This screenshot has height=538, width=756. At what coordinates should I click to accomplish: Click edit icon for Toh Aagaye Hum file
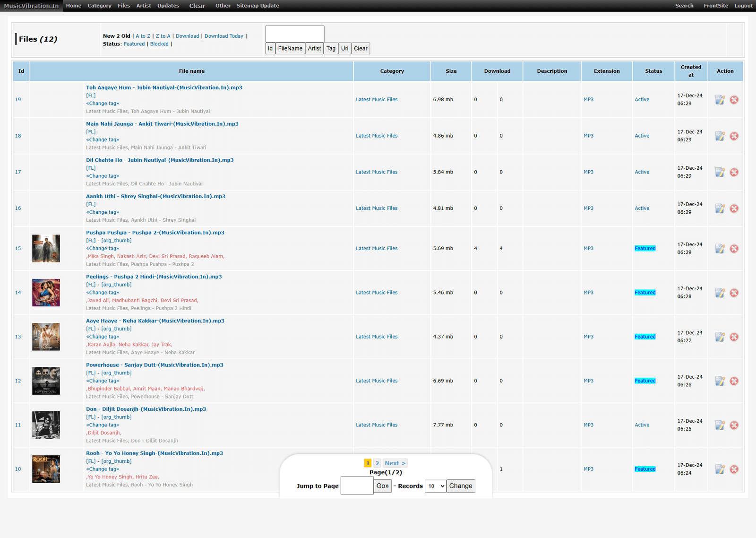coord(720,100)
